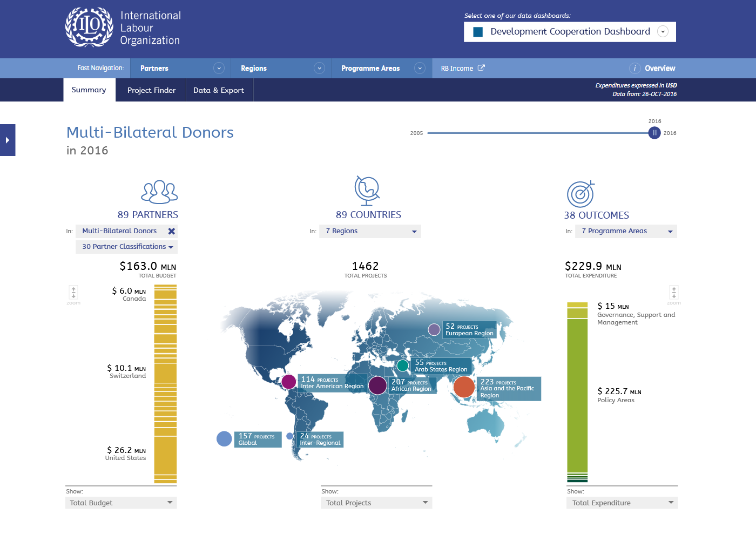Switch to the Summary tab
Viewport: 756px width, 555px height.
coord(89,90)
